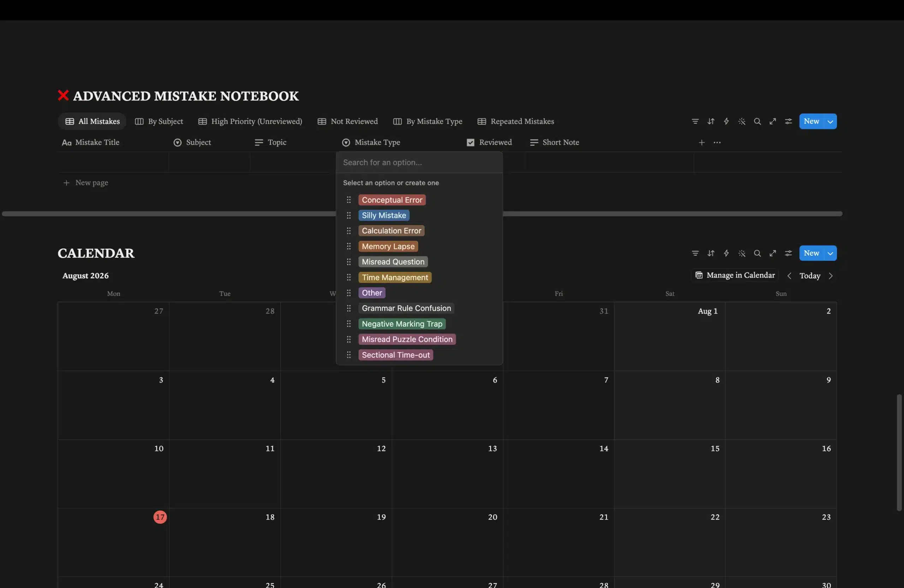Open the three-dots property options menu
Screen dimensions: 904x588
717,142
